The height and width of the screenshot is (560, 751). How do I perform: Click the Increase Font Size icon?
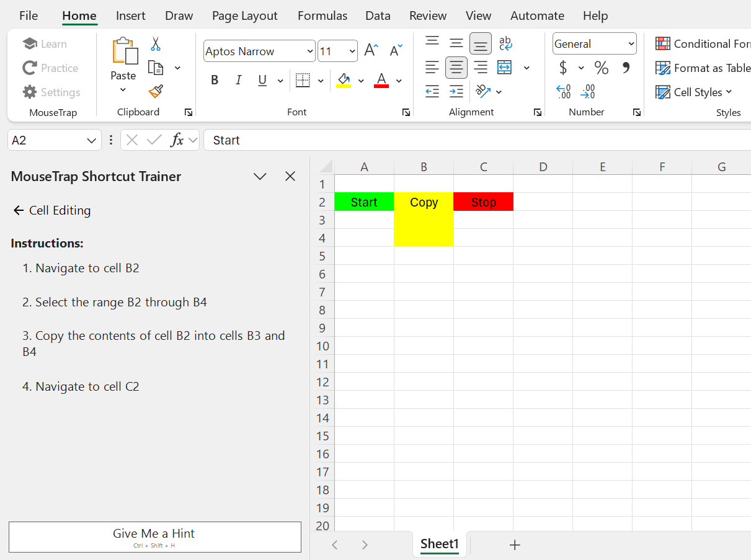click(371, 51)
